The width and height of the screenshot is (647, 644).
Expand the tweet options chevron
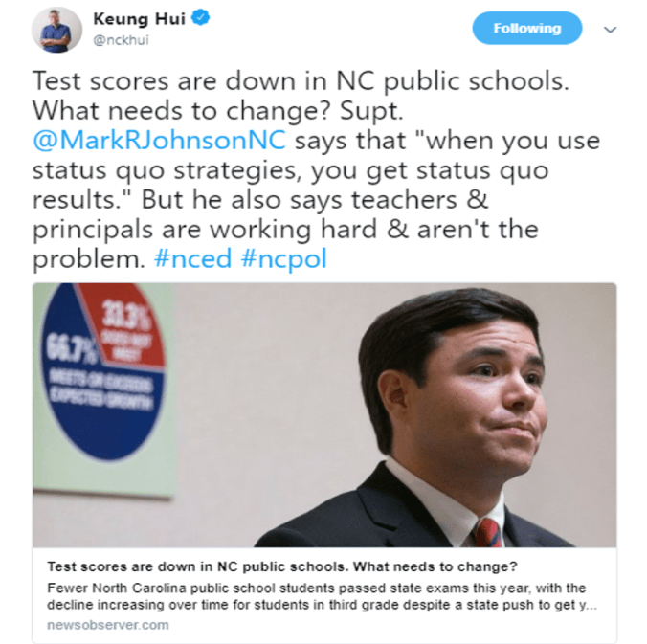(610, 30)
